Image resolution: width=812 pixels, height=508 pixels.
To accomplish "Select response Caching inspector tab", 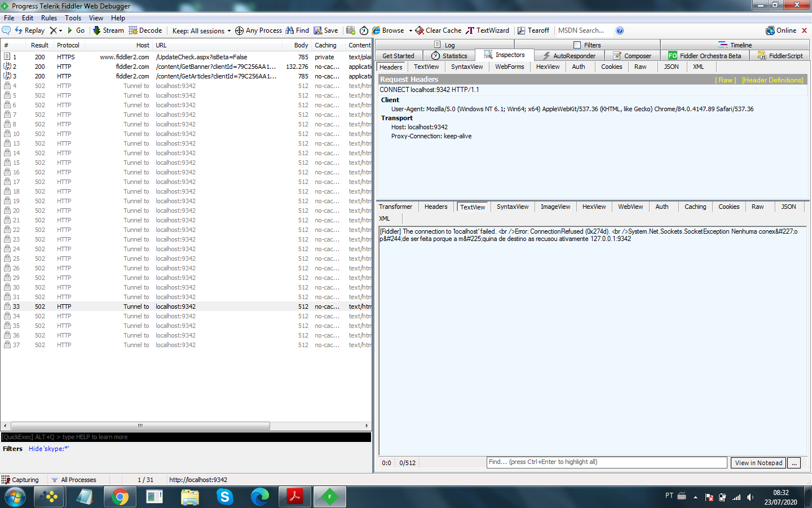I will [695, 207].
